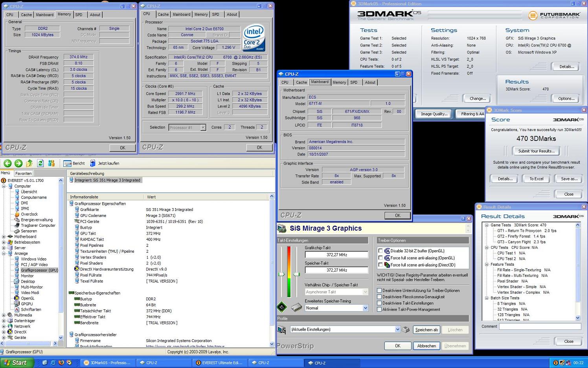Expand Betriebssystem tree node
The height and width of the screenshot is (368, 588).
point(4,242)
